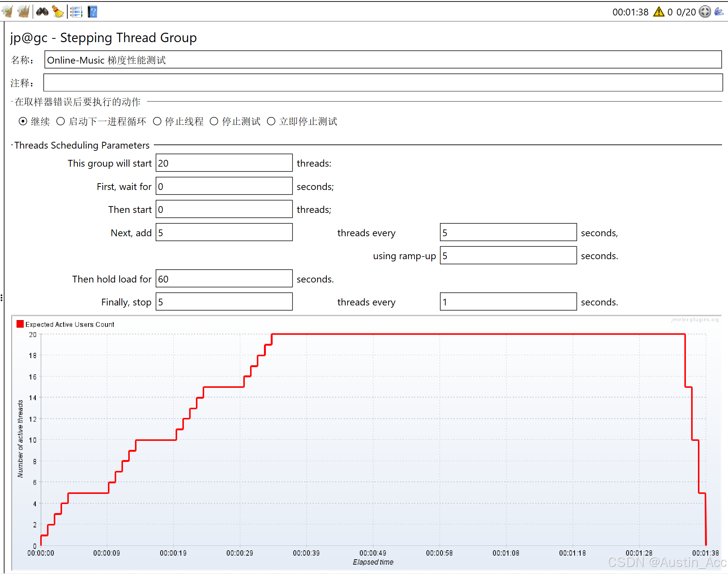Click the 名称 field with Online-Music text
This screenshot has height=574, width=728.
coord(383,59)
